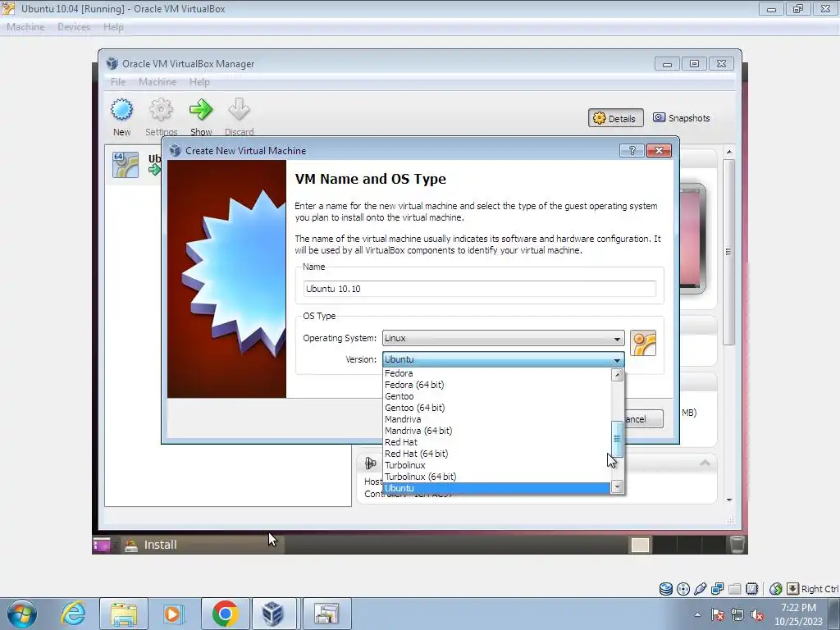Click the network icon in the system tray
840x630 pixels.
click(737, 615)
